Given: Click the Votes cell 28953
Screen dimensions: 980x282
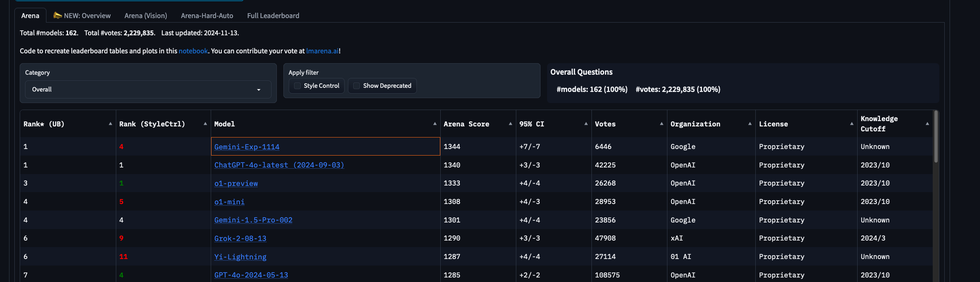Looking at the screenshot, I should (x=629, y=202).
